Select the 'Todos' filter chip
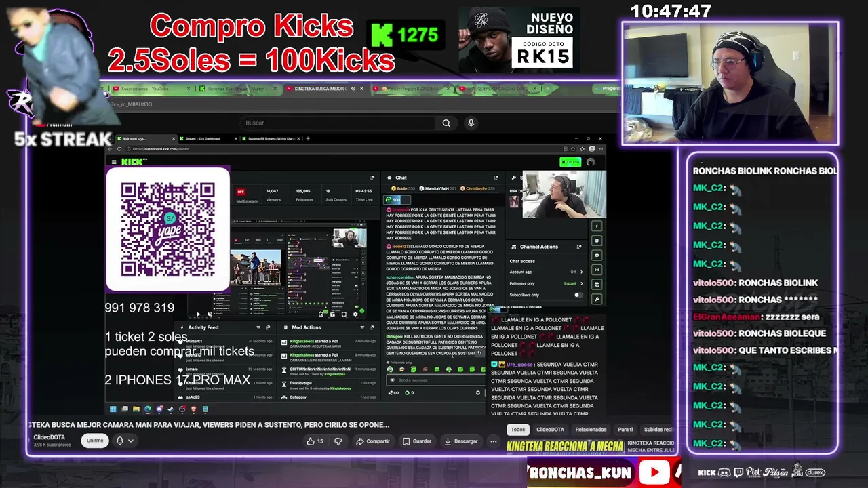This screenshot has width=868, height=488. point(518,430)
